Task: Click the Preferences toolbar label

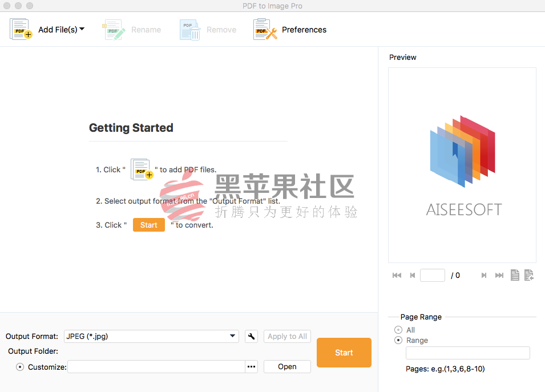Action: (x=304, y=30)
